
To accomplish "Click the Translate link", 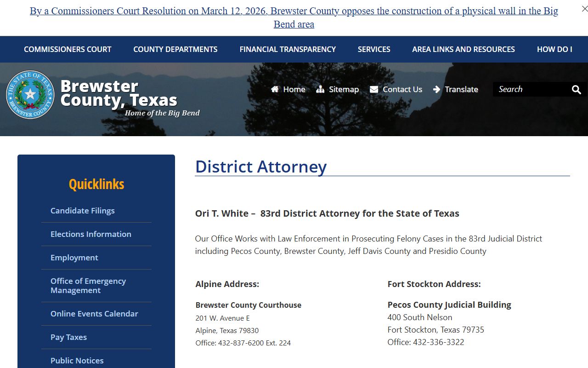I will click(461, 89).
